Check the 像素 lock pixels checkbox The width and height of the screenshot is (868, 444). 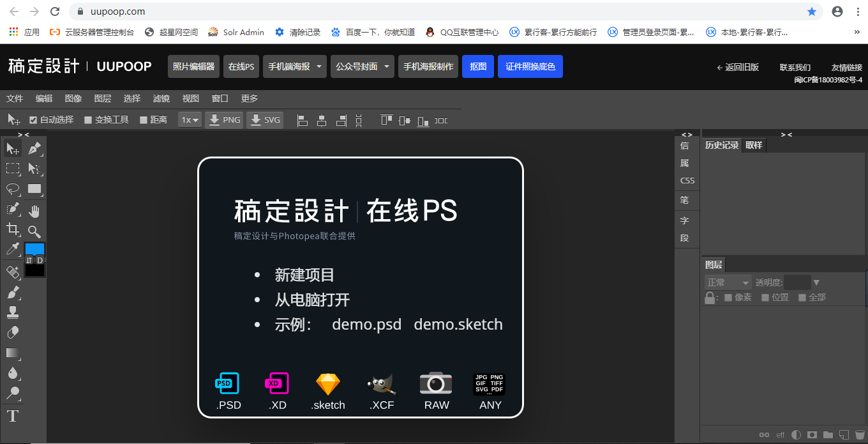(728, 297)
